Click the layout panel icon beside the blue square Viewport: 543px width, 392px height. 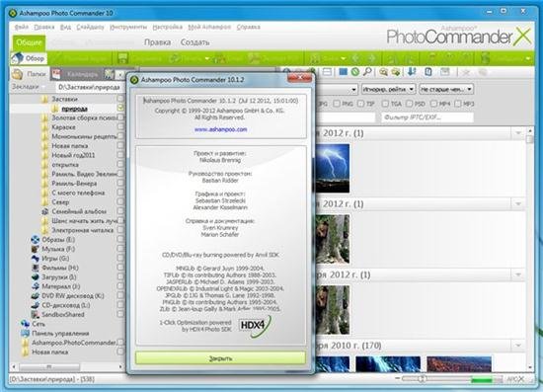pyautogui.click(x=327, y=72)
